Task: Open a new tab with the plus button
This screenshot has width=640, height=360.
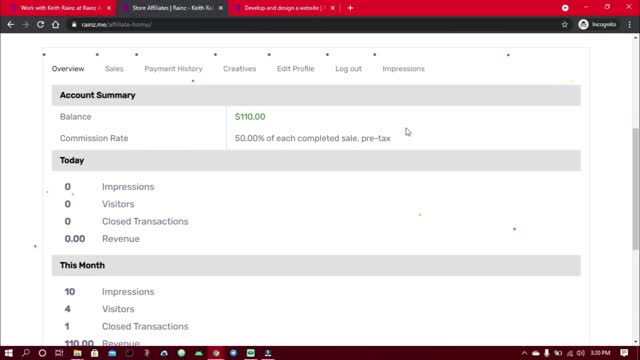Action: (x=350, y=8)
